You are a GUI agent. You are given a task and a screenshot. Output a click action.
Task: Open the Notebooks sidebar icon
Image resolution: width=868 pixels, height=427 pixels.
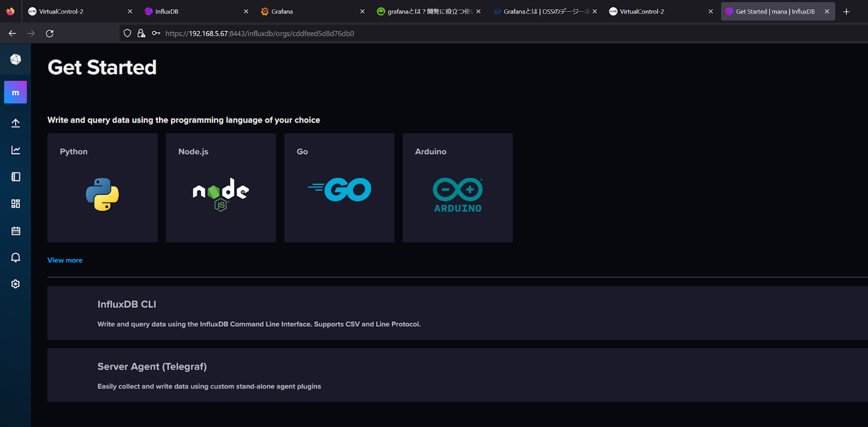point(16,177)
